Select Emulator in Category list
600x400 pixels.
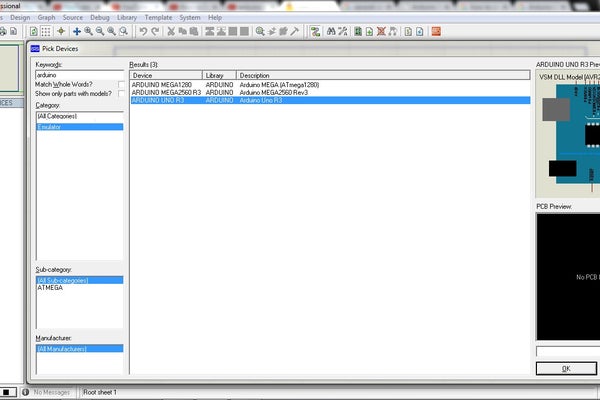80,127
